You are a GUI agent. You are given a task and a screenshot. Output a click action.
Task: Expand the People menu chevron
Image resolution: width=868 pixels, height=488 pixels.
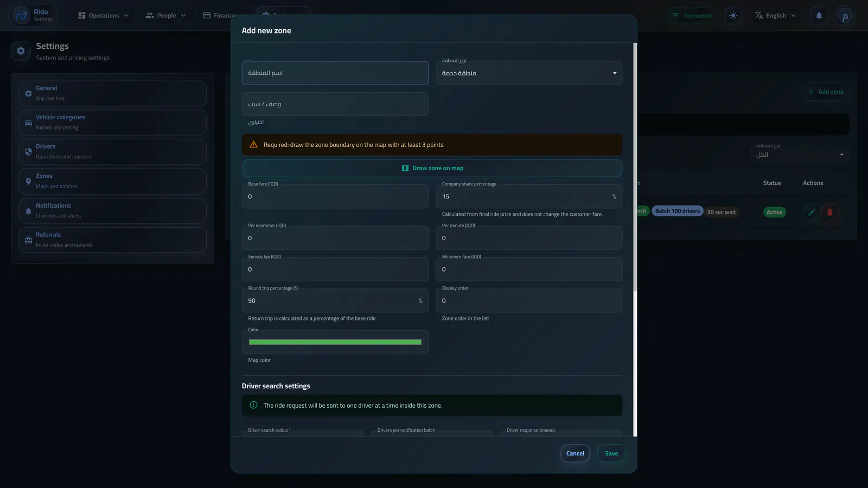(183, 15)
